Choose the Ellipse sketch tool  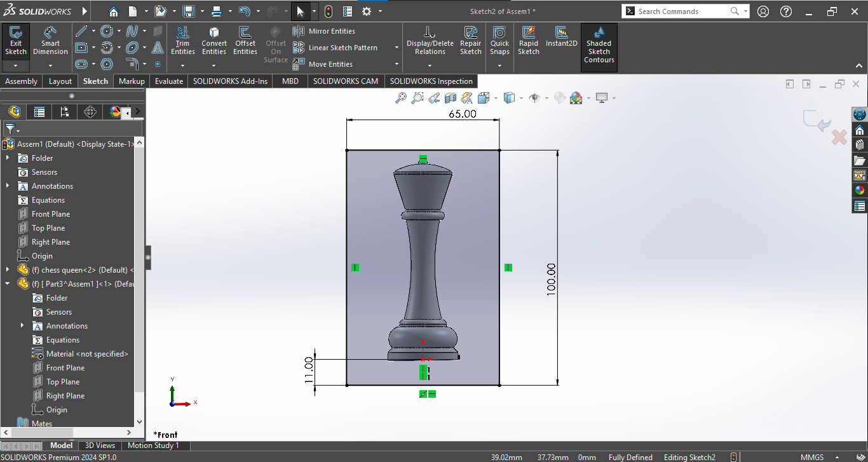point(132,48)
